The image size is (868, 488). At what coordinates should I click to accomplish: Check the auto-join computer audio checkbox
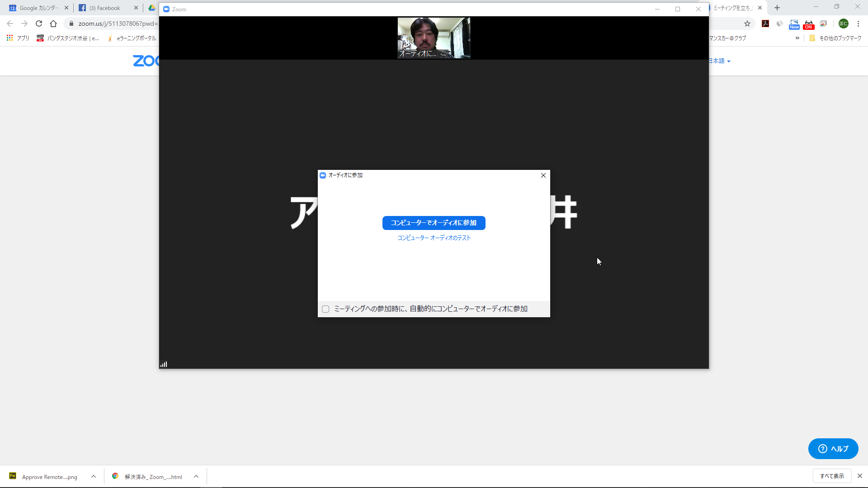click(x=325, y=309)
